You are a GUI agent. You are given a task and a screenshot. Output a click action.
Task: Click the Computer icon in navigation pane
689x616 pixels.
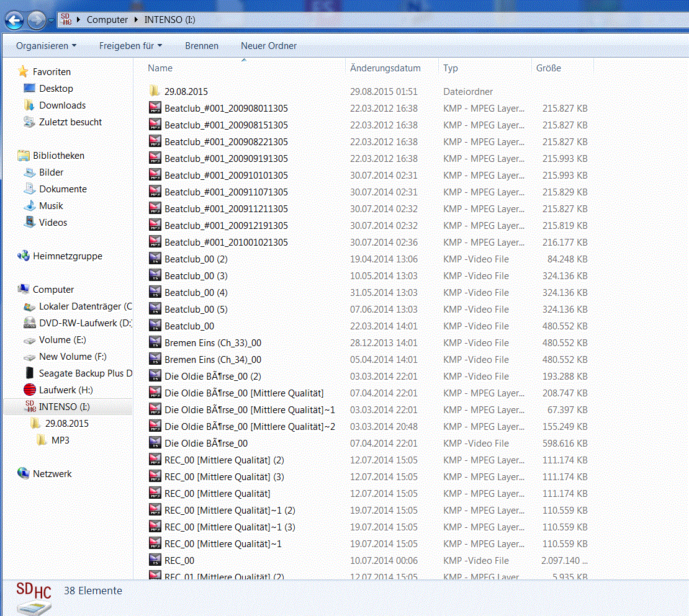(x=24, y=289)
